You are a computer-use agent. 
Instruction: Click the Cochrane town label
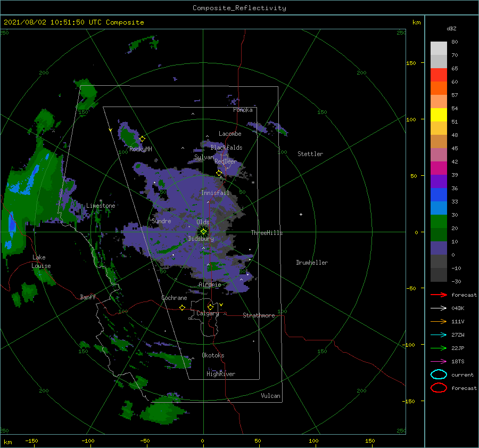pos(174,298)
